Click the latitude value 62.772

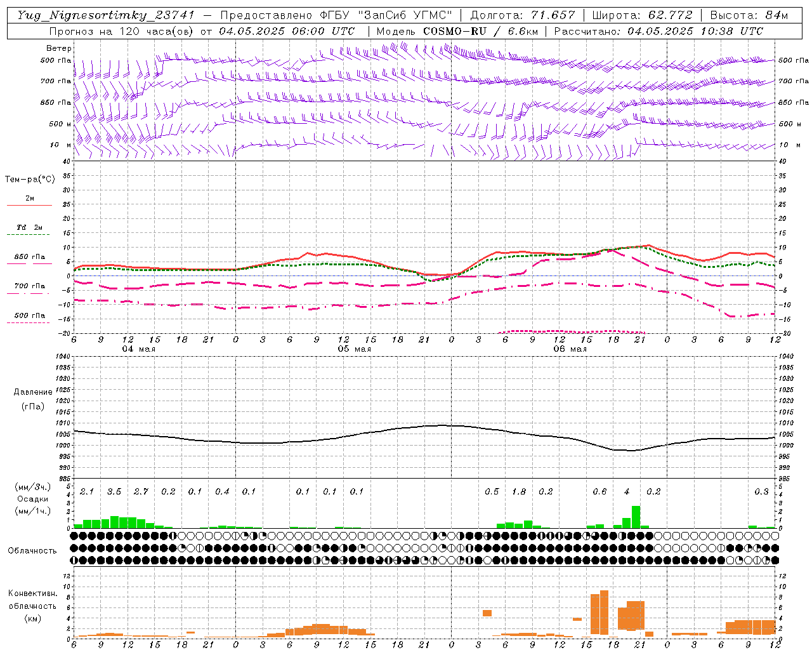point(670,15)
